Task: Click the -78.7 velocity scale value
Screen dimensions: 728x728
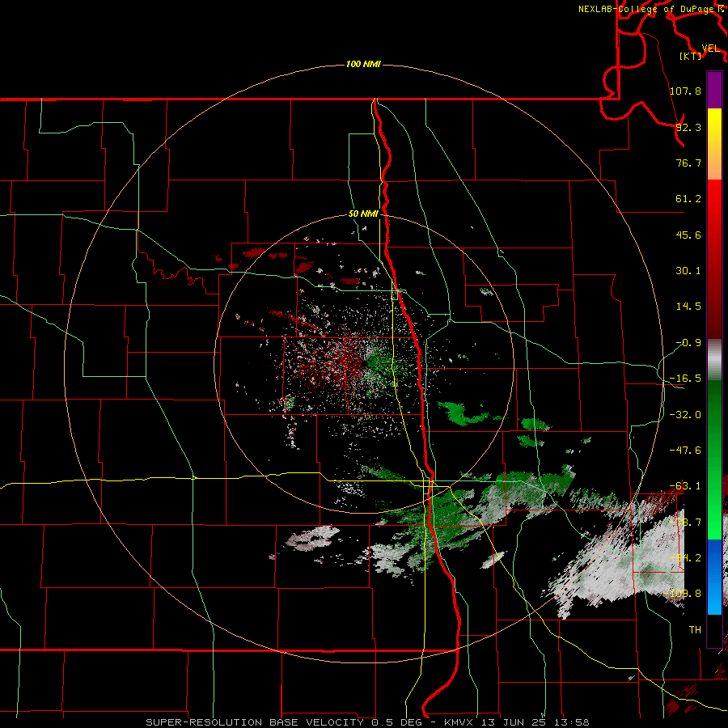Action: pos(685,523)
